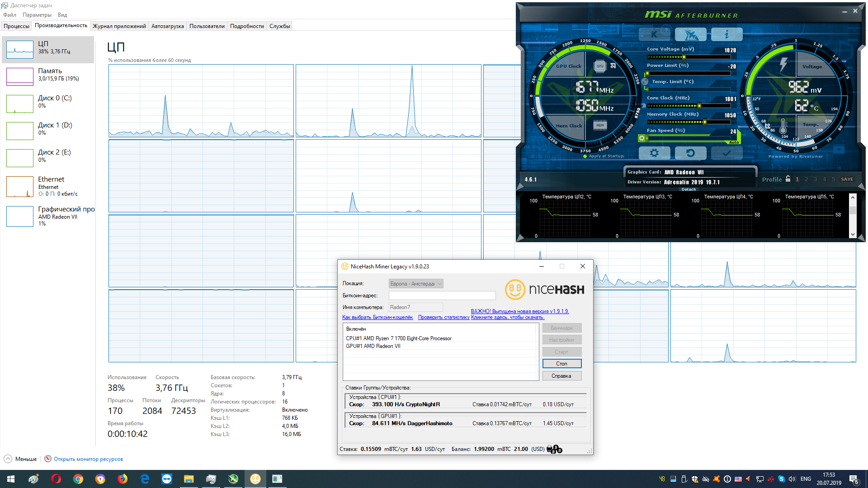The height and width of the screenshot is (488, 868).
Task: Click the Afterburner info (i) button
Action: pyautogui.click(x=726, y=34)
